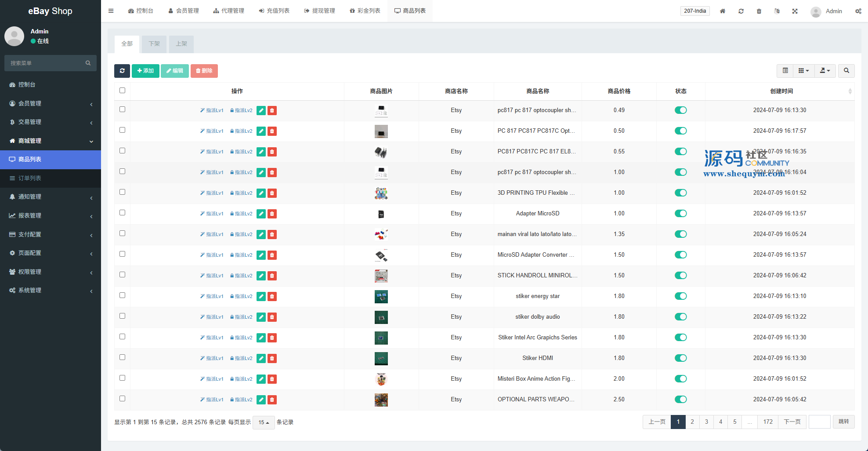The height and width of the screenshot is (451, 868).
Task: Open 订单列表 in the sidebar
Action: tap(30, 178)
